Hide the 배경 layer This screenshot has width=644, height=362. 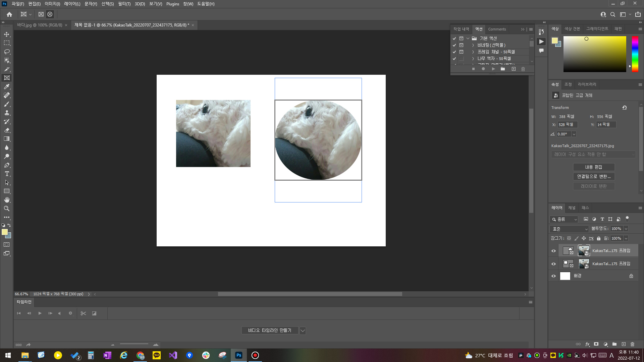pos(554,276)
